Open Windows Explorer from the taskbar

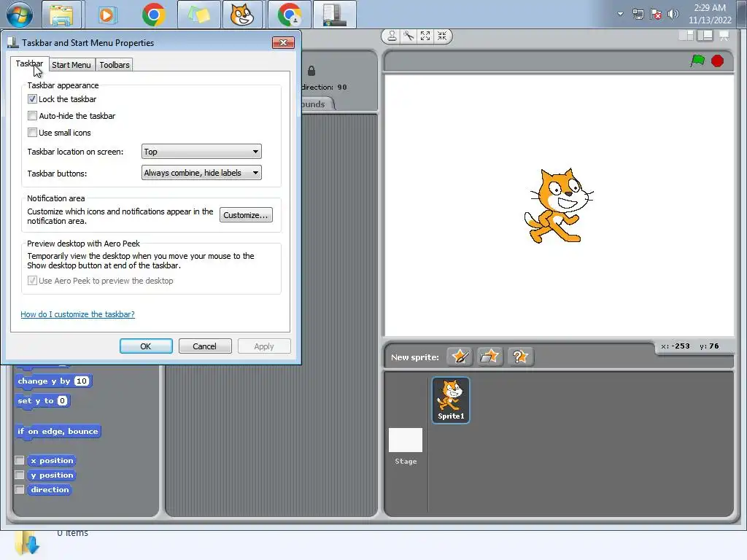pos(61,15)
